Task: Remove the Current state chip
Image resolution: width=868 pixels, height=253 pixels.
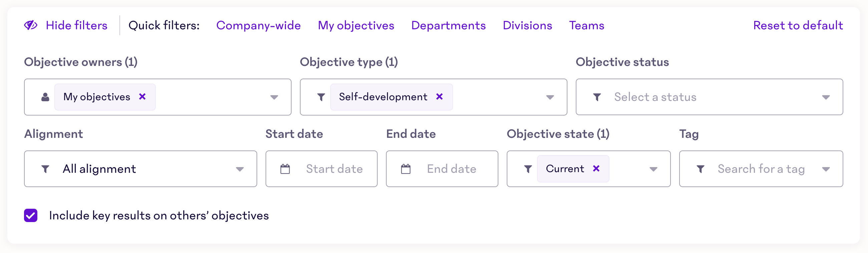Action: [x=596, y=168]
